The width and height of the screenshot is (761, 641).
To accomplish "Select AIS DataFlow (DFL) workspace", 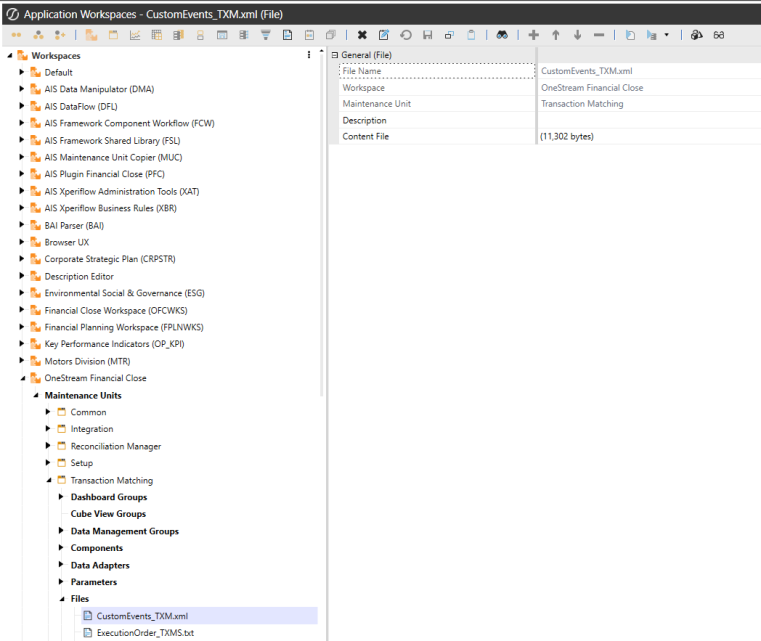I will tap(81, 106).
